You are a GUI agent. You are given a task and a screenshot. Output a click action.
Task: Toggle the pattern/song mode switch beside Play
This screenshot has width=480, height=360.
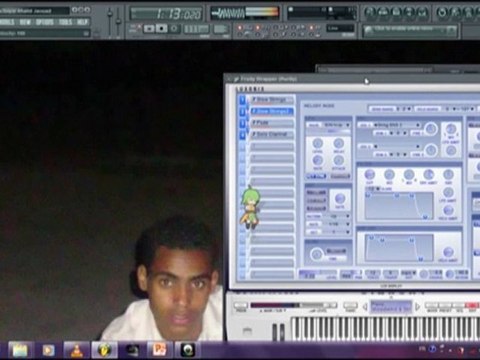click(x=135, y=28)
